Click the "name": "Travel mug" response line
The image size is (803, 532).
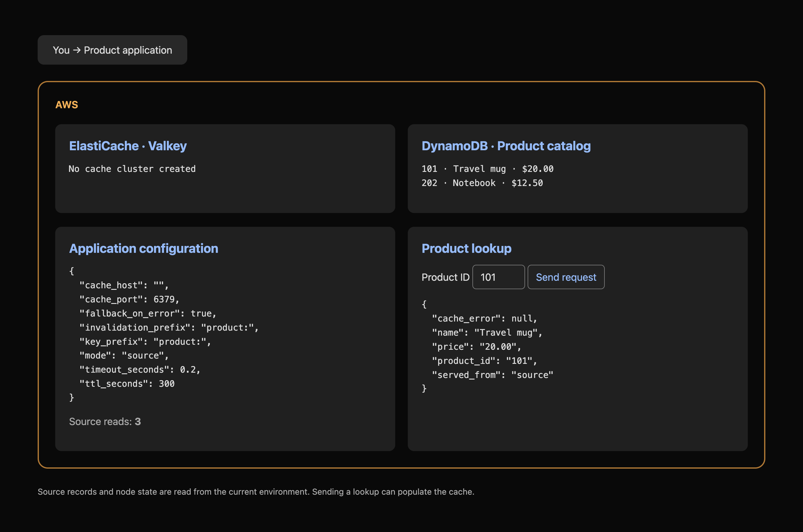(x=487, y=332)
